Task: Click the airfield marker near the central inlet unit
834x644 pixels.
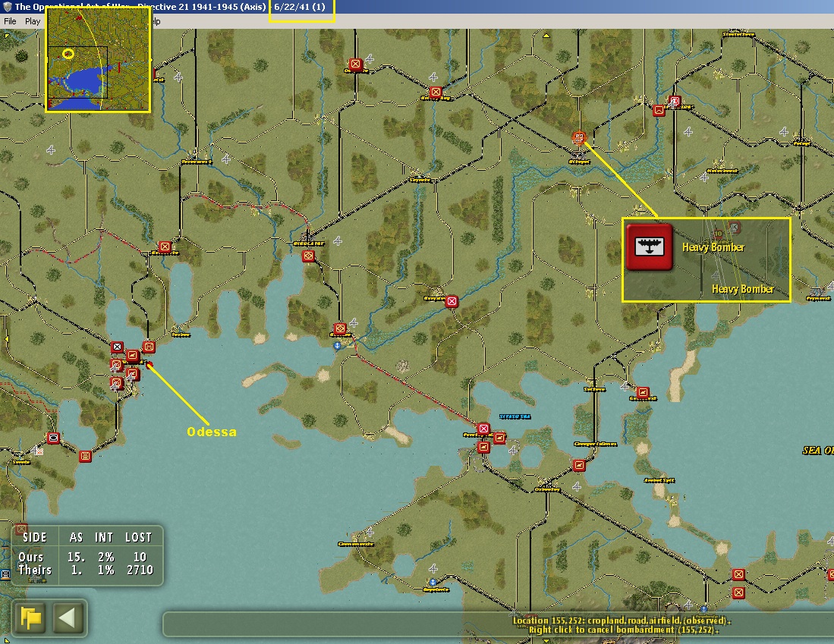Action: tap(337, 241)
